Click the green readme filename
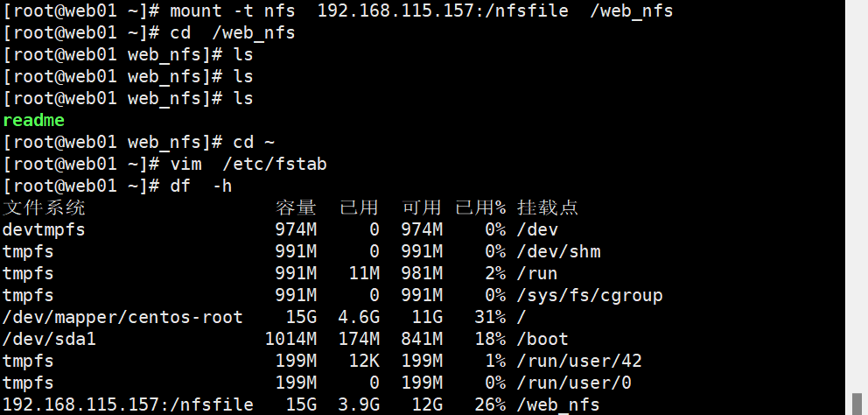Viewport: 868px width, 415px height. pos(34,120)
